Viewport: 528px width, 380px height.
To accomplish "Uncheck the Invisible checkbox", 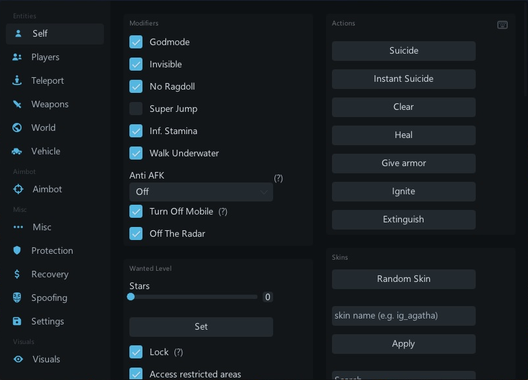I will tap(136, 64).
